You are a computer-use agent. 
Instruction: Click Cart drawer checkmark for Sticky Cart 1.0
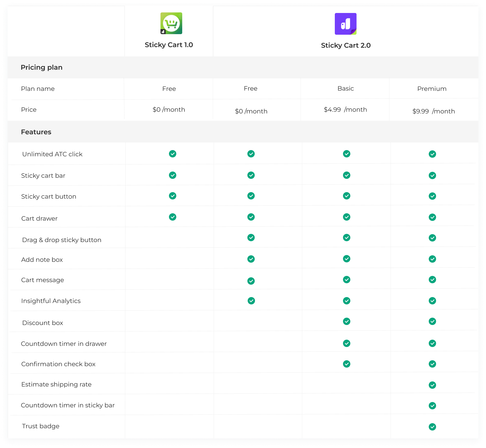173,217
